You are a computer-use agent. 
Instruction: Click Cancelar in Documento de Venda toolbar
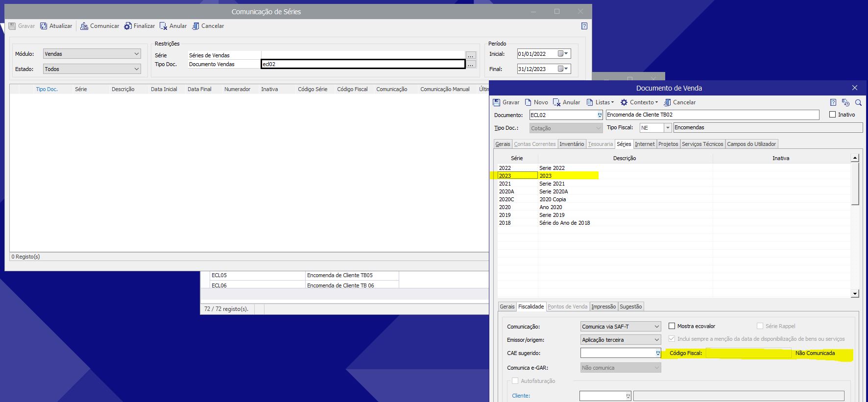pyautogui.click(x=679, y=102)
